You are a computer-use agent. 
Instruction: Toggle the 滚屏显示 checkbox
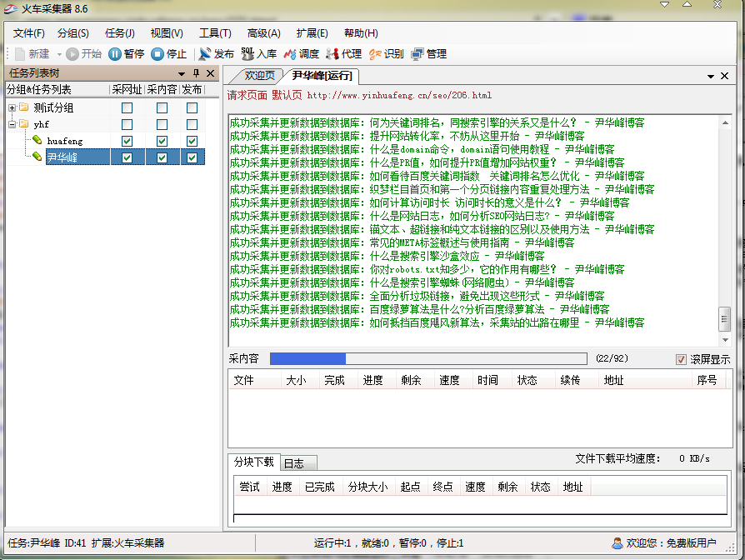(x=682, y=359)
